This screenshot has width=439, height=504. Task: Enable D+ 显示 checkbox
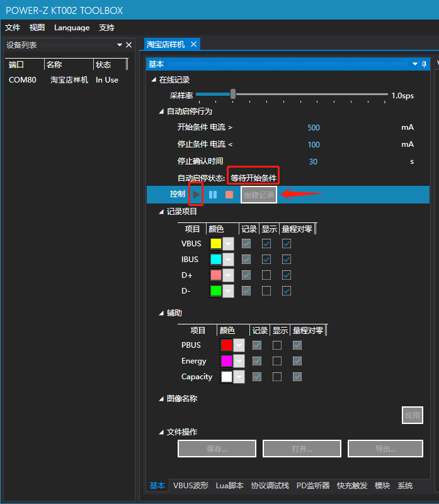tap(266, 275)
